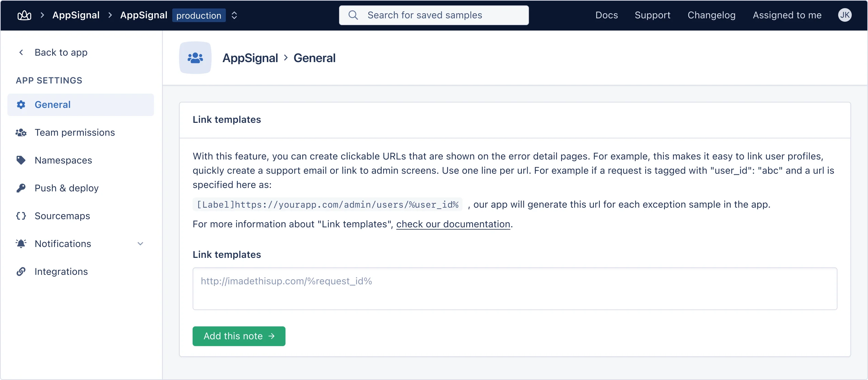This screenshot has width=868, height=380.
Task: Click the Namespaces tag icon
Action: click(x=21, y=160)
